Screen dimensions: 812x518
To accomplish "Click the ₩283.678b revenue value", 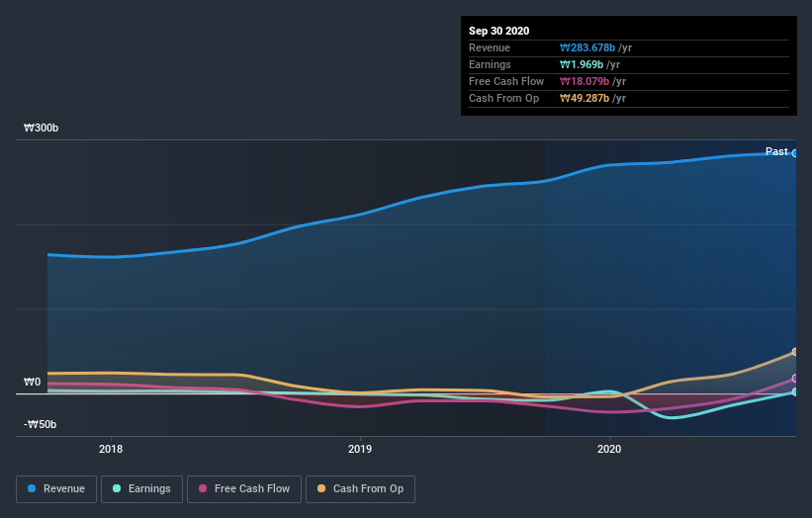I will (587, 47).
